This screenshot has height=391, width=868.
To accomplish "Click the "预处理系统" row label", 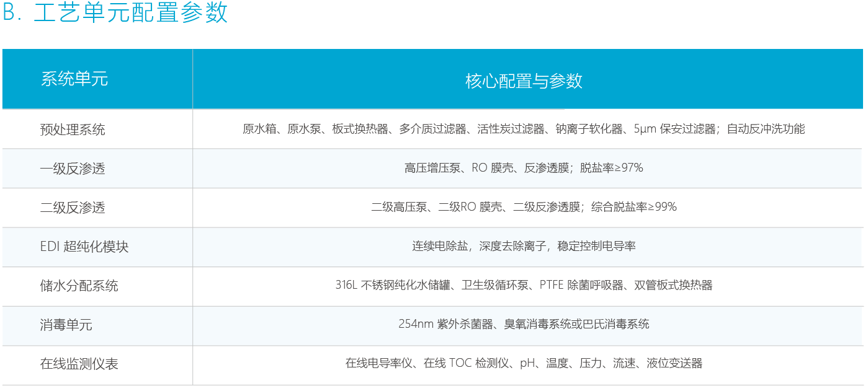I will point(73,130).
